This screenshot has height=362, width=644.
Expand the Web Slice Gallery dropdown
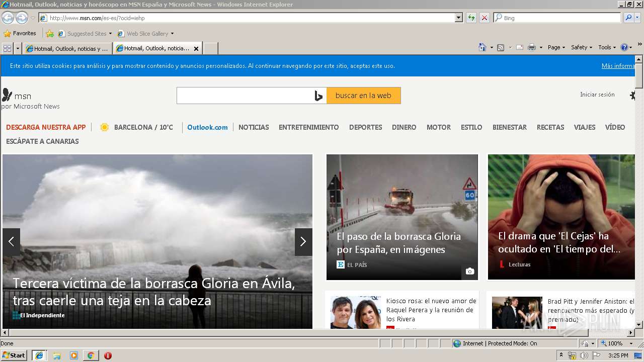[x=172, y=34]
